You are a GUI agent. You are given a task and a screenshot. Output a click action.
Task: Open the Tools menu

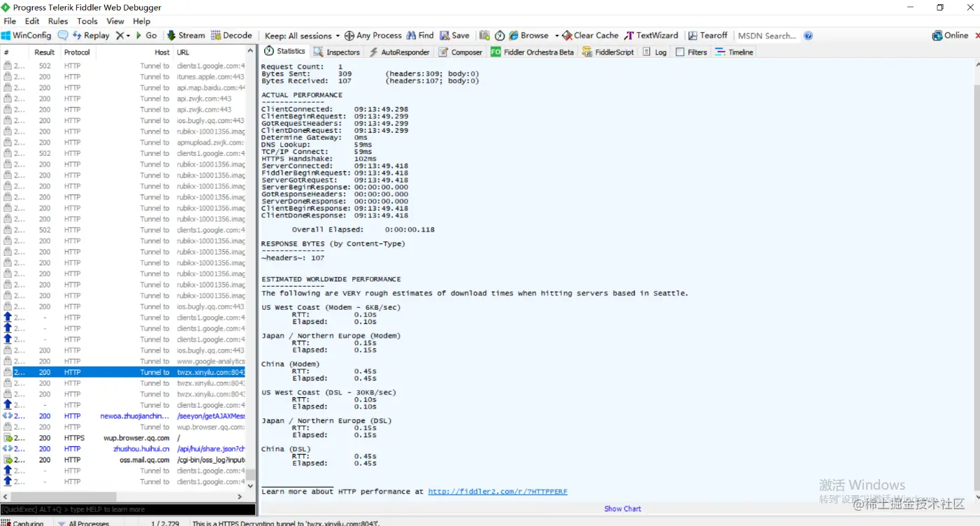(x=87, y=21)
